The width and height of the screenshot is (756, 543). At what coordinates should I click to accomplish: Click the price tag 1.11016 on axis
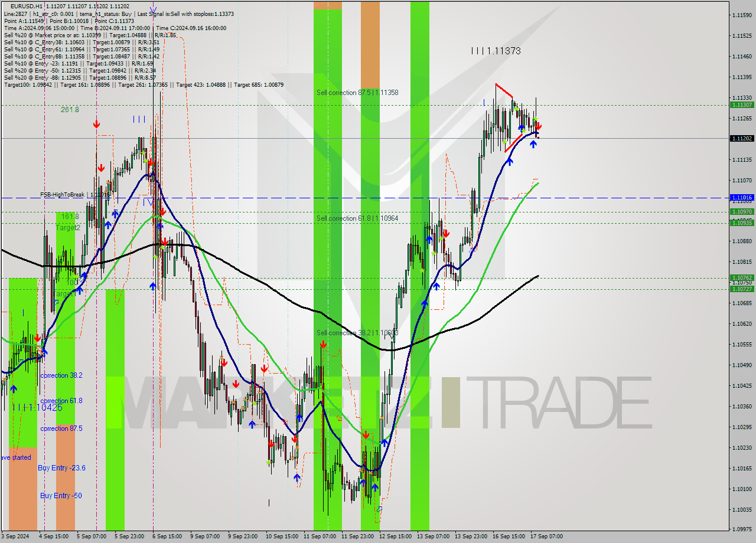[742, 198]
